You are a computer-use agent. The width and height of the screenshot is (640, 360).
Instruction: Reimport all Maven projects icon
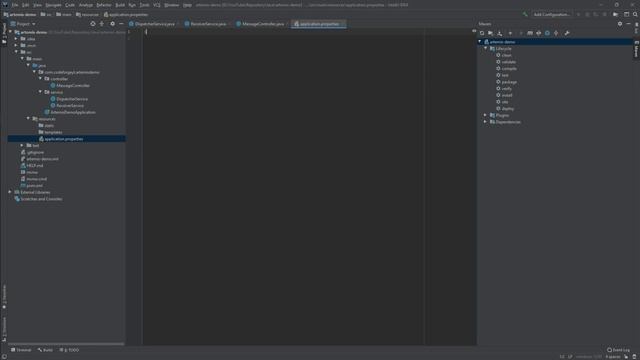click(482, 33)
